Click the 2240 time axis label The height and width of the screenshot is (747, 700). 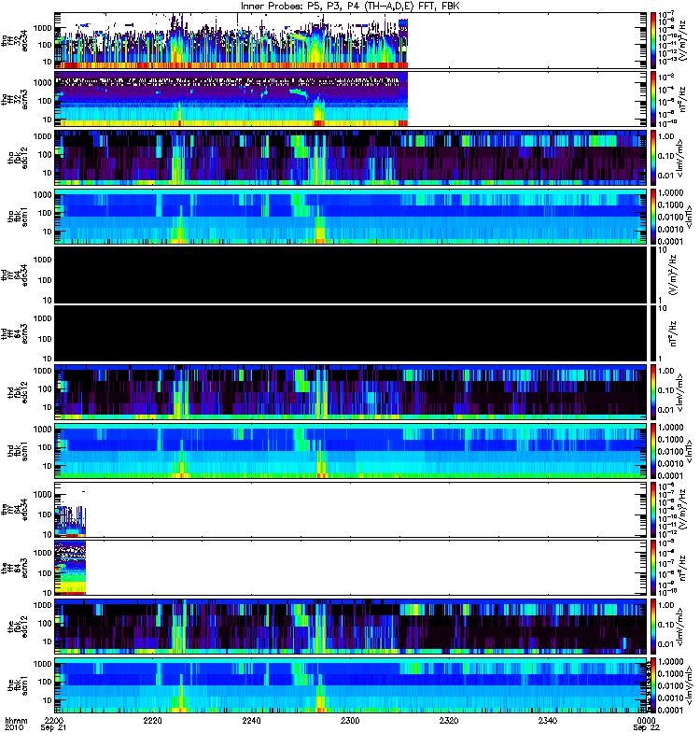(x=251, y=720)
